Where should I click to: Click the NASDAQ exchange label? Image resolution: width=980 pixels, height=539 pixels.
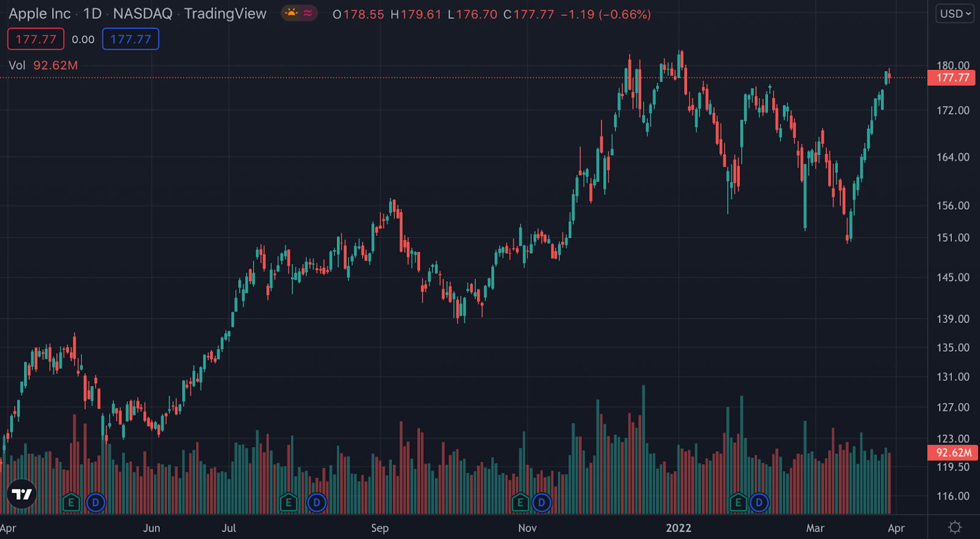pyautogui.click(x=143, y=13)
